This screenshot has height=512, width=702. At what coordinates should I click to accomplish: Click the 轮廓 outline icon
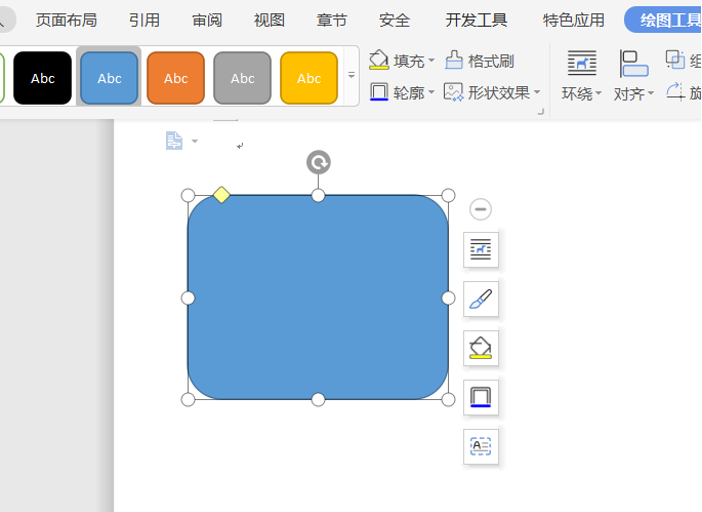coord(379,92)
